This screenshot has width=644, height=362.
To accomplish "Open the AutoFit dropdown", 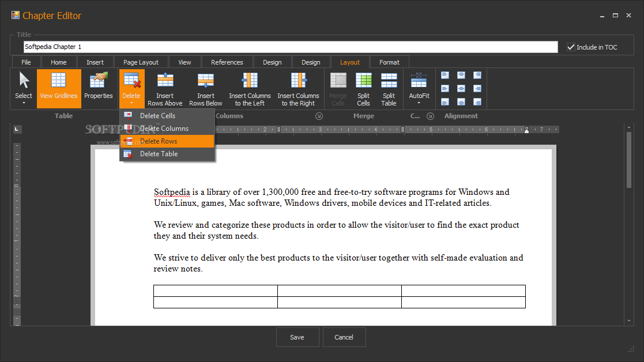I will (x=419, y=88).
